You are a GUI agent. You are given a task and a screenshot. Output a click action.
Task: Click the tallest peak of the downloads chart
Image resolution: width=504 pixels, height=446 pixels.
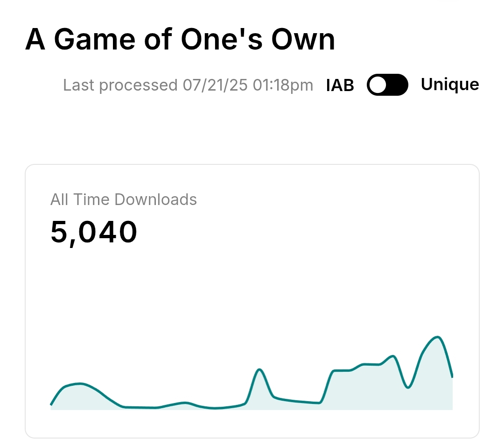(437, 337)
